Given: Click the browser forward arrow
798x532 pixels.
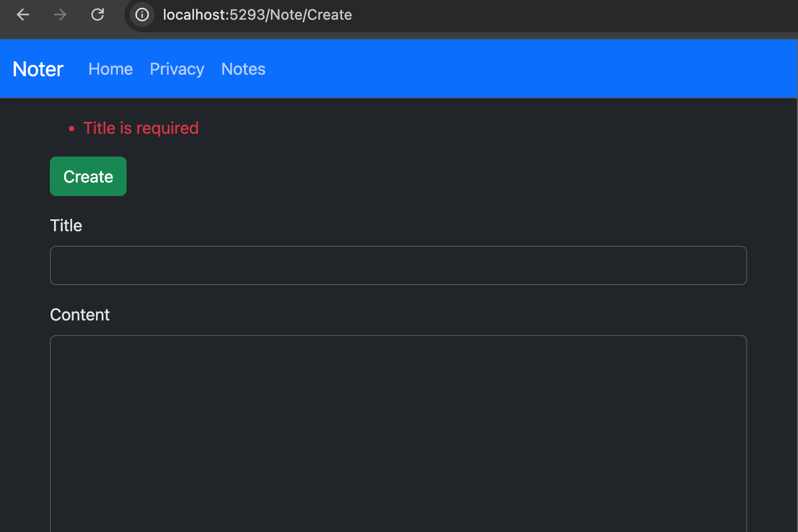Looking at the screenshot, I should click(x=60, y=15).
